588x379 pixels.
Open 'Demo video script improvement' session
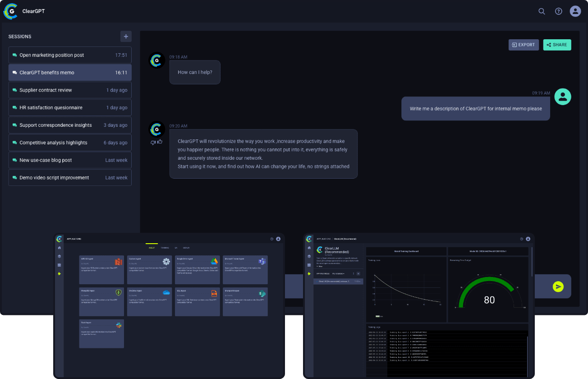point(70,177)
